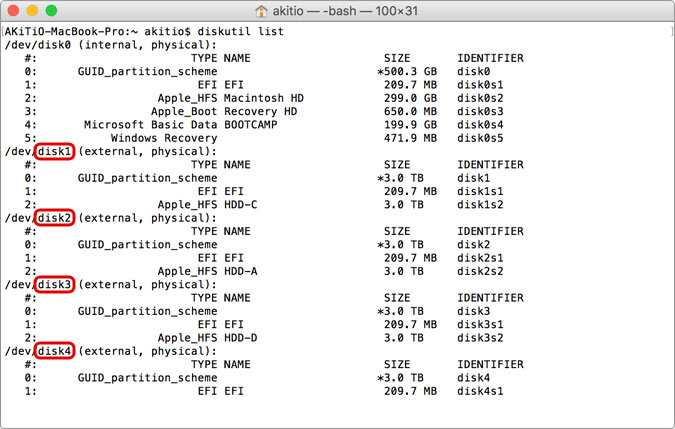
Task: Click the BOOTCAMP partition name
Action: (257, 125)
